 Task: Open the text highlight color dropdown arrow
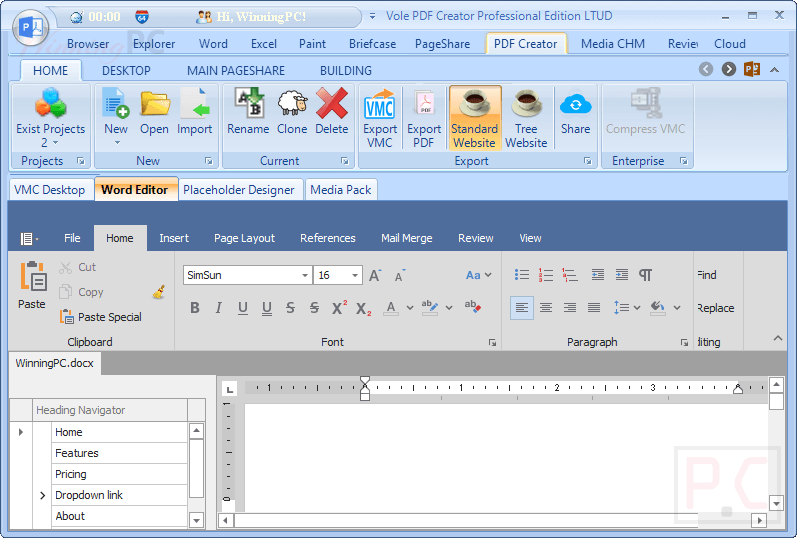click(x=449, y=308)
